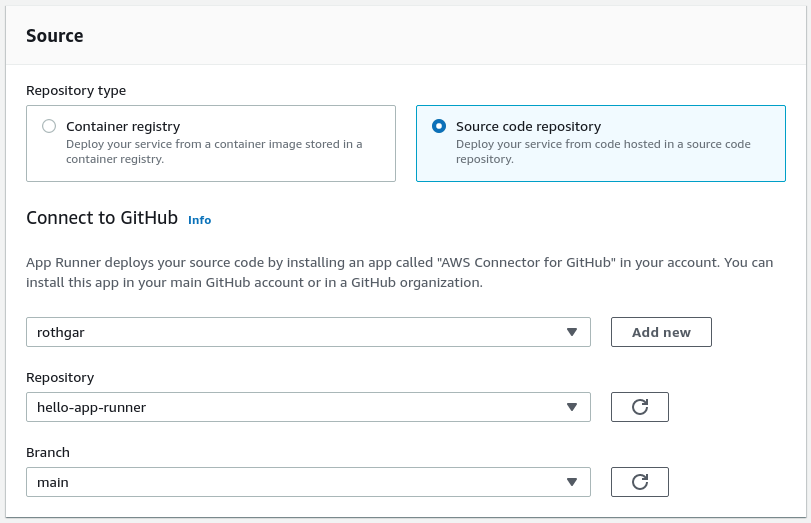This screenshot has width=811, height=523.
Task: Select the Container registry radio button
Action: (x=49, y=127)
